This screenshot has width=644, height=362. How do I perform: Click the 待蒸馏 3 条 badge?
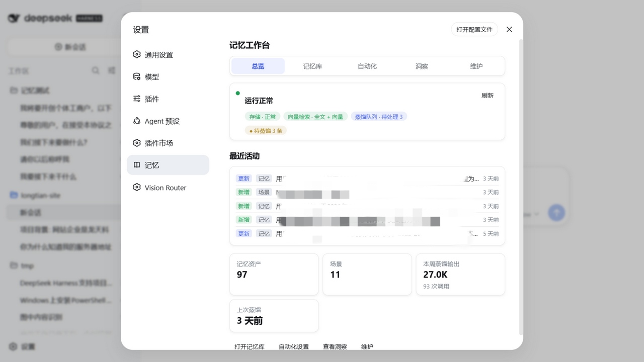(x=266, y=131)
